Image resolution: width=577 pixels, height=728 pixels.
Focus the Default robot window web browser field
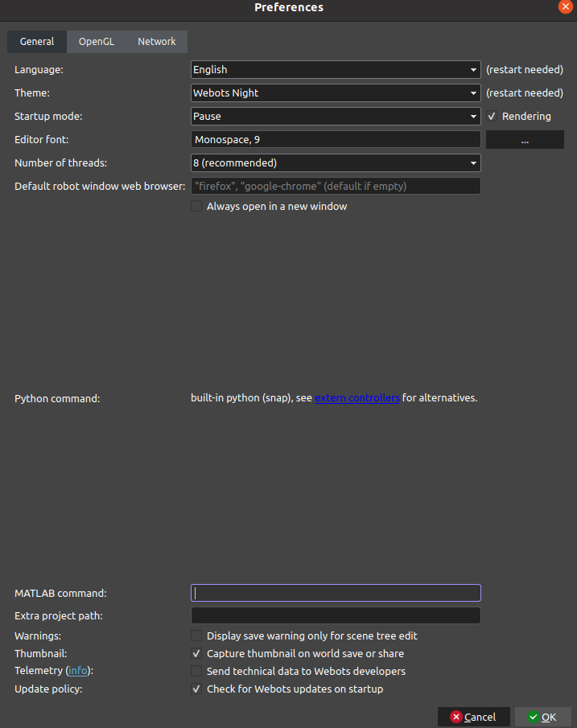[336, 186]
